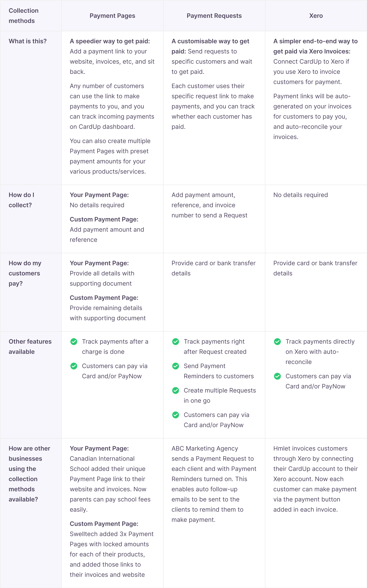Click the green check beside "Track payments after a charge"
The width and height of the screenshot is (367, 588).
(x=74, y=342)
